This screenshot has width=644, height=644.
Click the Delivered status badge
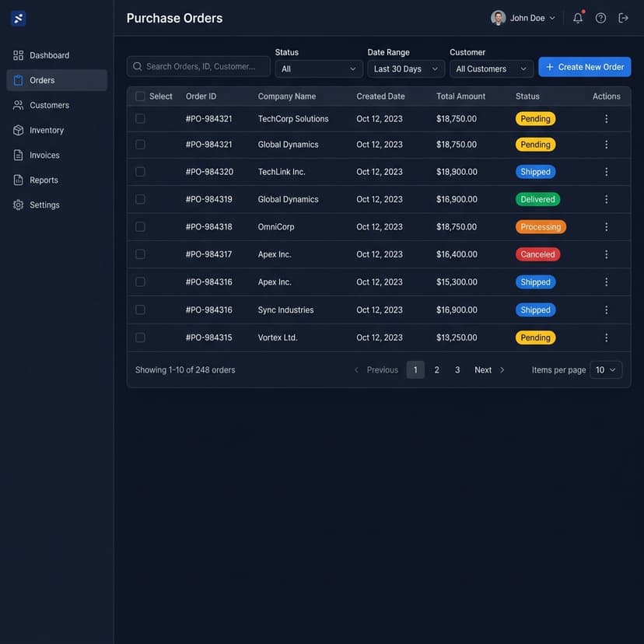coord(537,199)
